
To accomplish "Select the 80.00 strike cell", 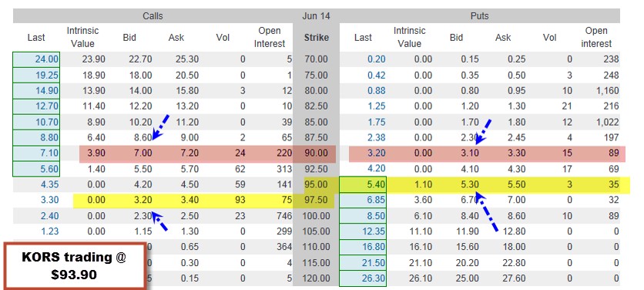I will (317, 91).
